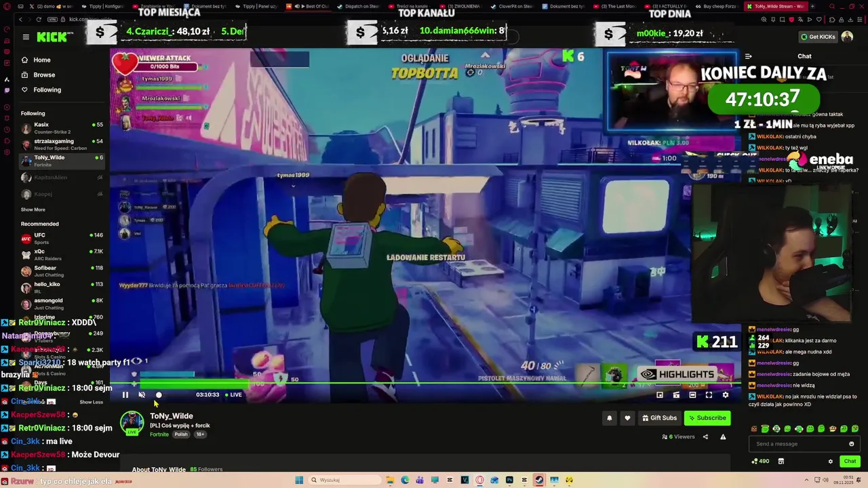Open Kasix channel in Following list
This screenshot has width=868, height=488.
[x=62, y=127]
